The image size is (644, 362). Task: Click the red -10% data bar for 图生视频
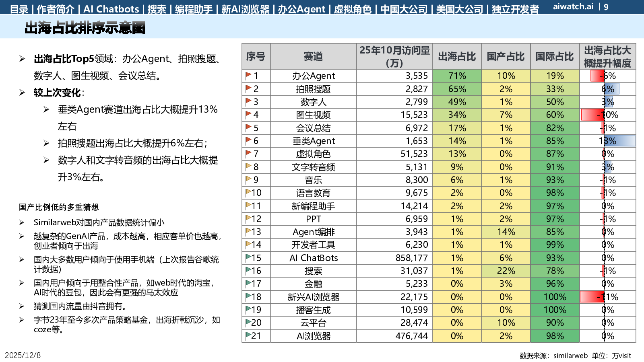592,115
